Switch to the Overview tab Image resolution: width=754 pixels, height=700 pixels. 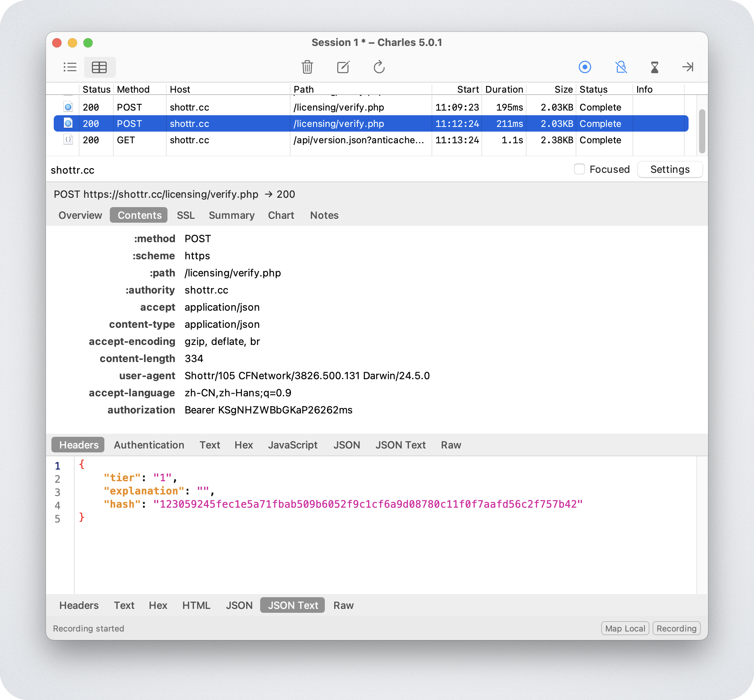tap(80, 215)
